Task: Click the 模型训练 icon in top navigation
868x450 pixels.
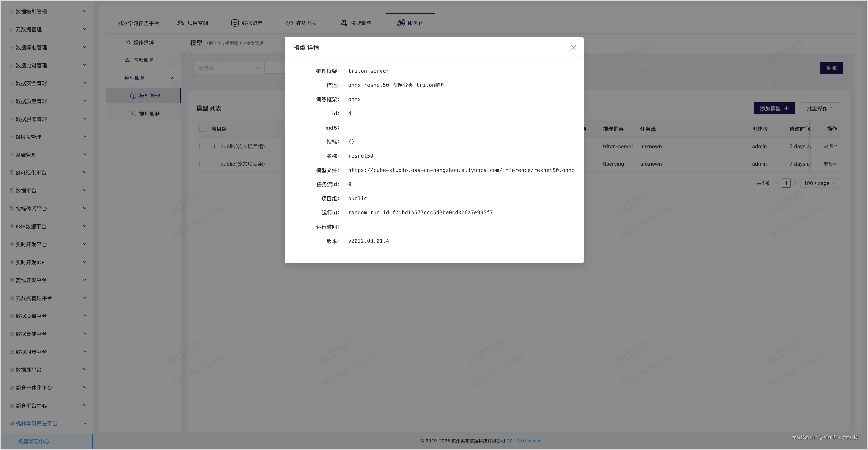Action: tap(344, 23)
